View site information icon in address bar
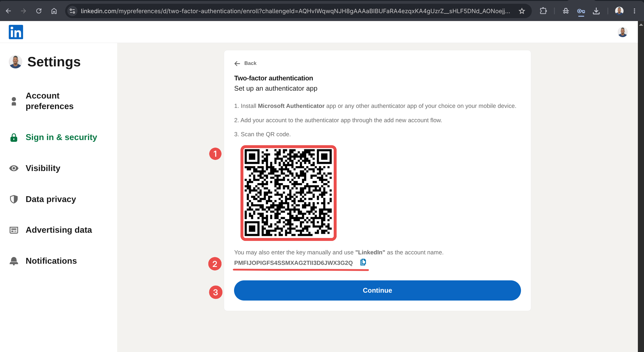644x352 pixels. click(x=72, y=11)
